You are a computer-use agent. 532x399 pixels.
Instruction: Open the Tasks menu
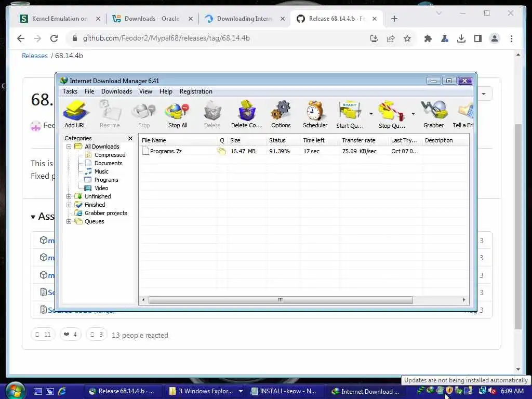pos(70,91)
